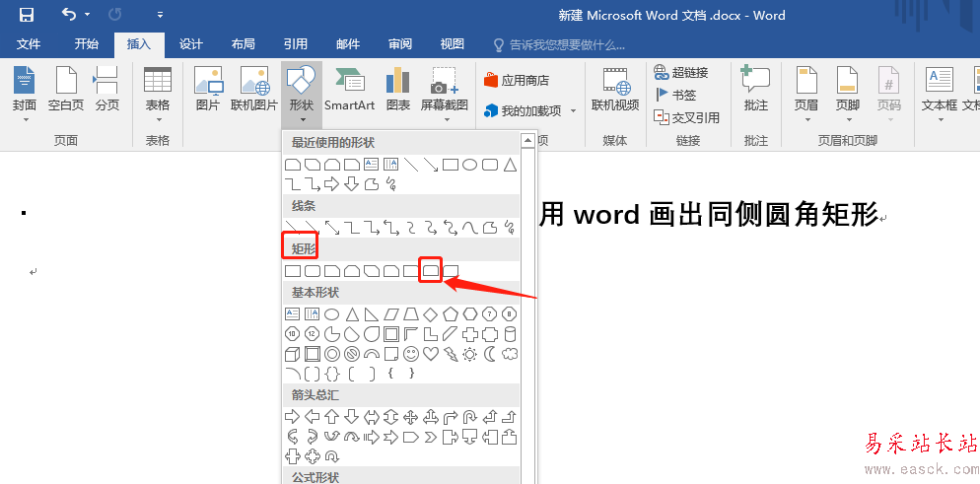Select the same-side rounded rectangle in 矩形

tap(430, 270)
